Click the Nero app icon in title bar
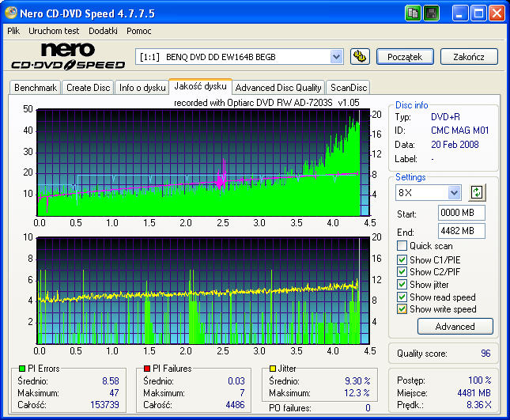Image resolution: width=510 pixels, height=420 pixels. (x=11, y=13)
